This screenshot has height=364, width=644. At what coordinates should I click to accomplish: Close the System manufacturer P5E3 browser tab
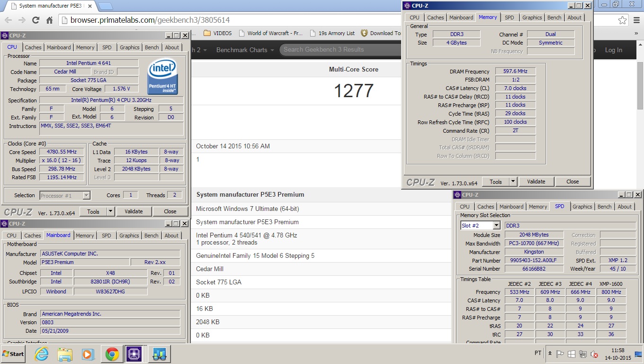click(90, 6)
